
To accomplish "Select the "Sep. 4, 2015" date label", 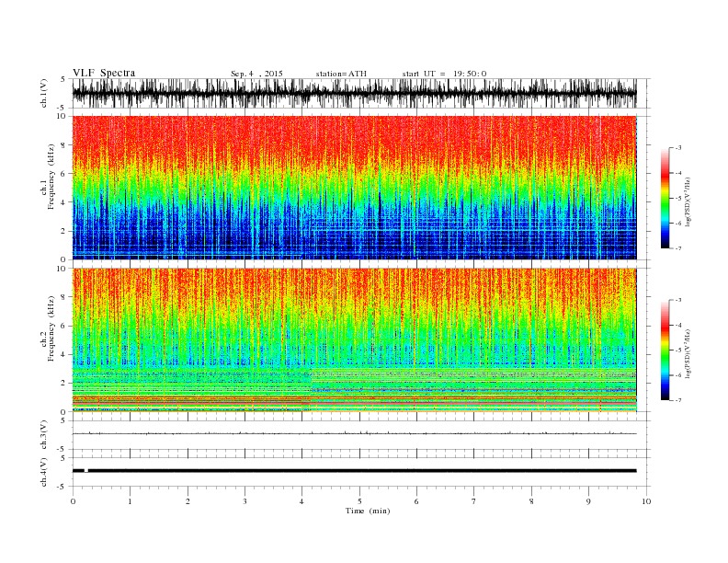I will coord(256,74).
